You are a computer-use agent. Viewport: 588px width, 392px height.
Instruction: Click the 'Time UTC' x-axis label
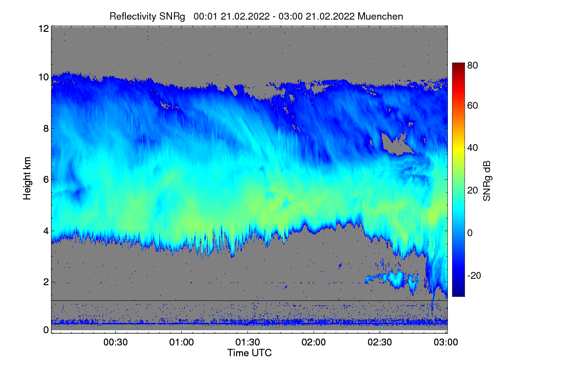tap(249, 353)
